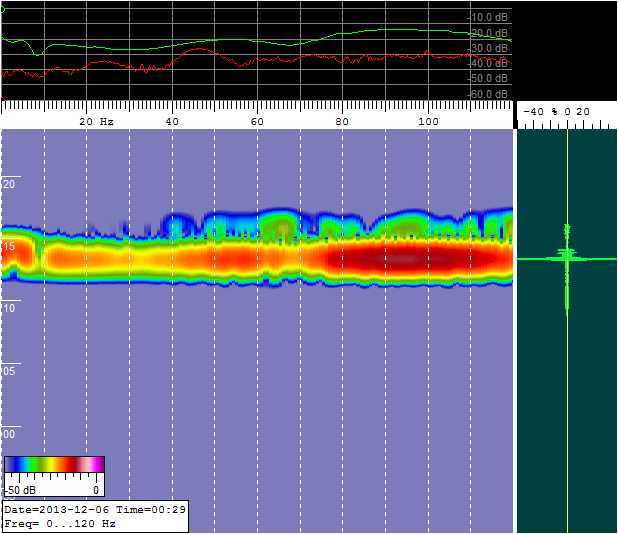Viewport: 618px width, 534px height.
Task: Click the -30.0 dB amplitude label
Action: click(x=488, y=48)
